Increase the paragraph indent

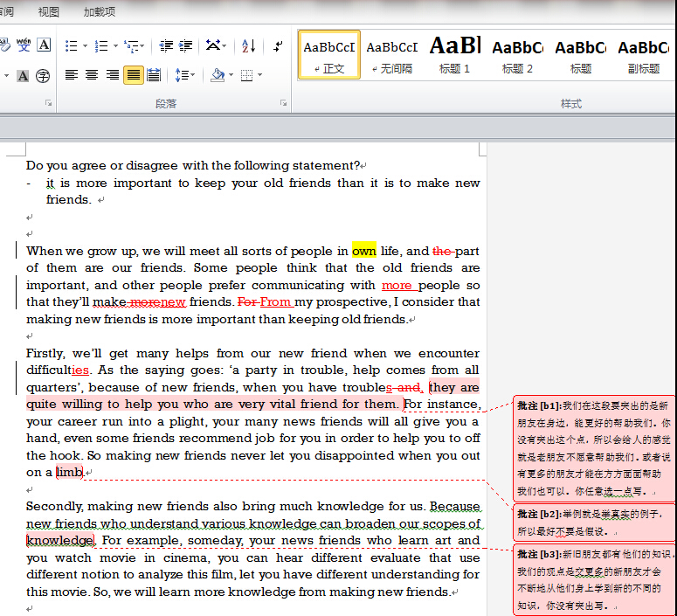(x=186, y=45)
